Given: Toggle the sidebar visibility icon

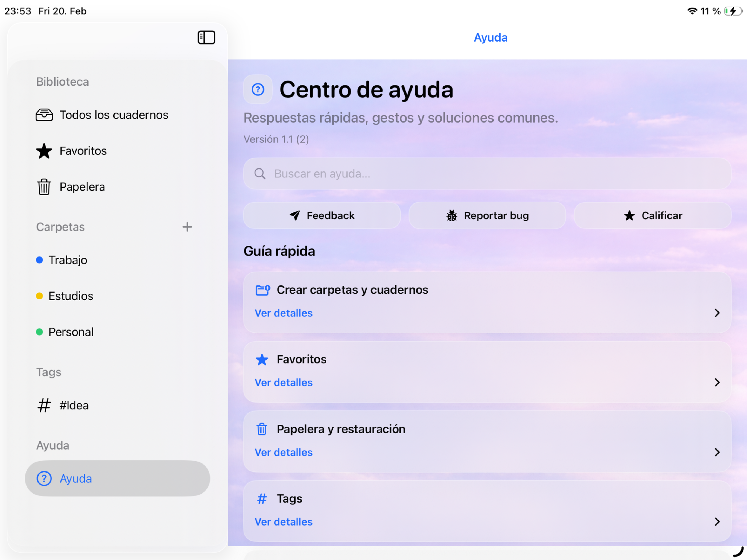Looking at the screenshot, I should 206,37.
